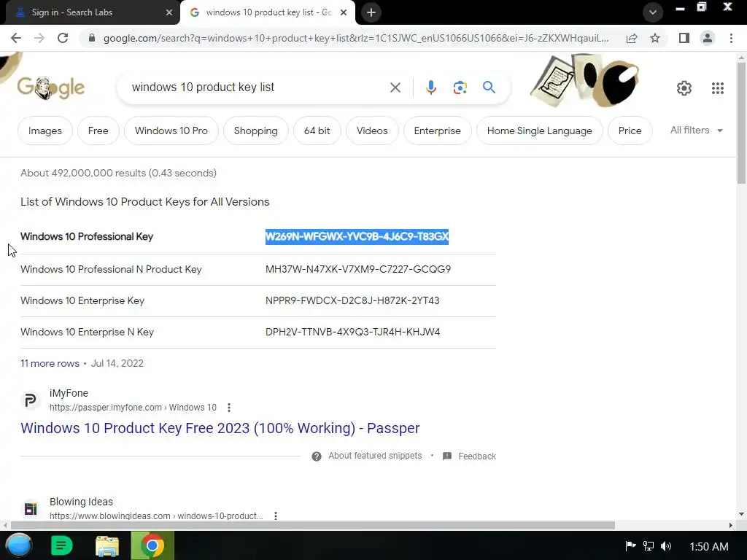Click the NPPR9 Windows 10 Enterprise key
This screenshot has width=747, height=560.
click(x=352, y=300)
